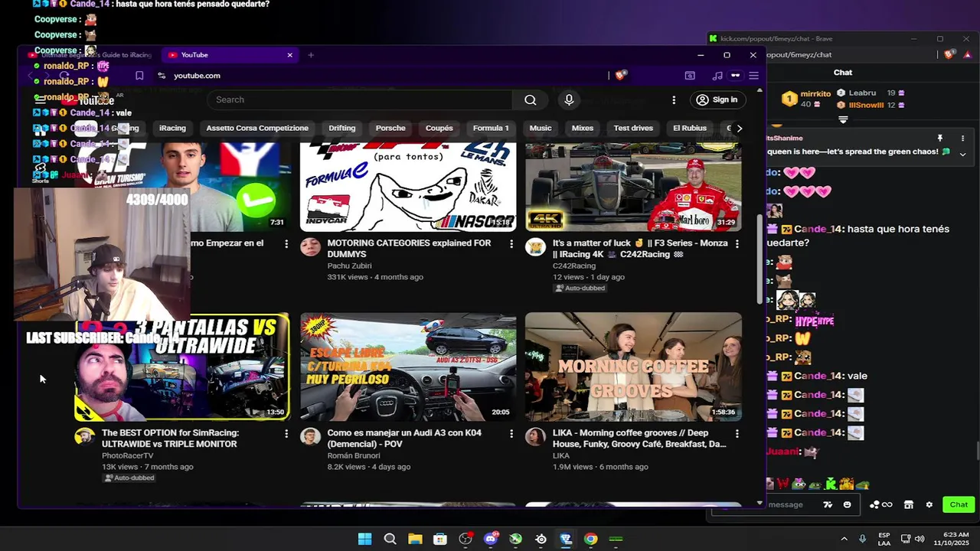Click the Chat send button in Kick window

pos(959,504)
